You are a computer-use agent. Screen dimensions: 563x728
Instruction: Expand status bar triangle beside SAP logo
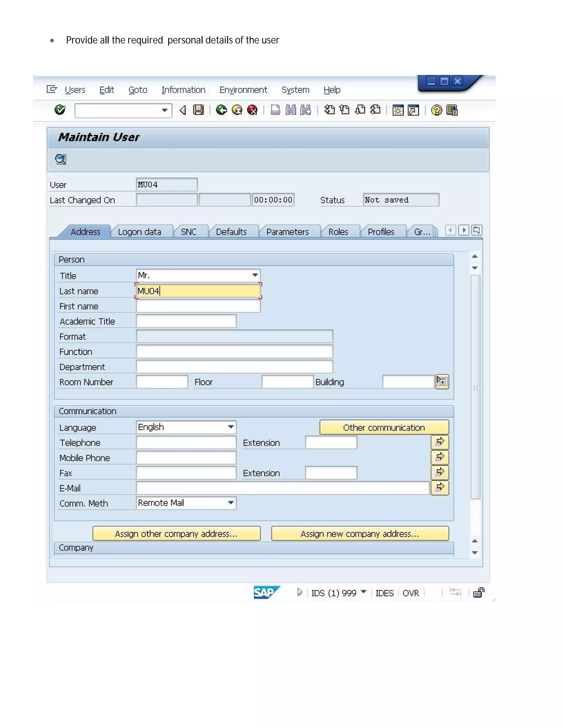(300, 592)
